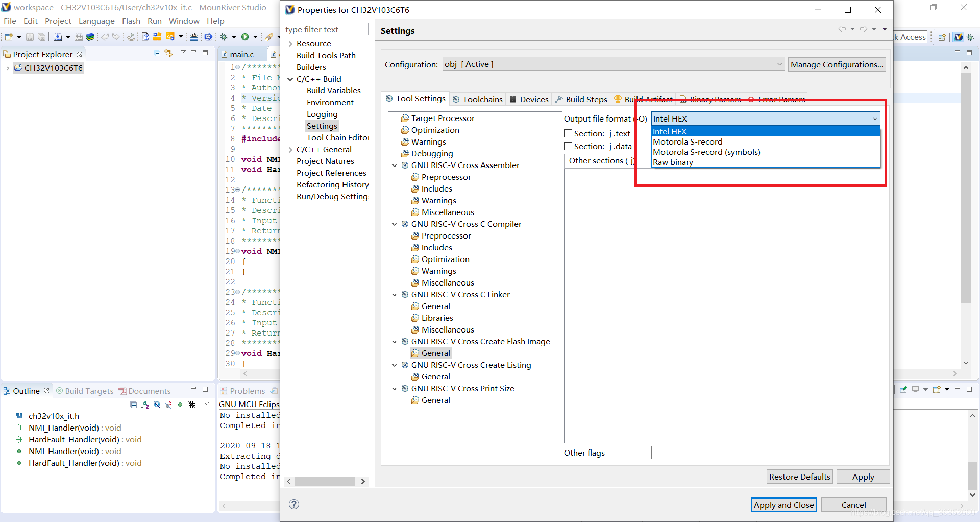Click the green dot Hide Non-Public icon
The image size is (980, 522).
(x=180, y=405)
